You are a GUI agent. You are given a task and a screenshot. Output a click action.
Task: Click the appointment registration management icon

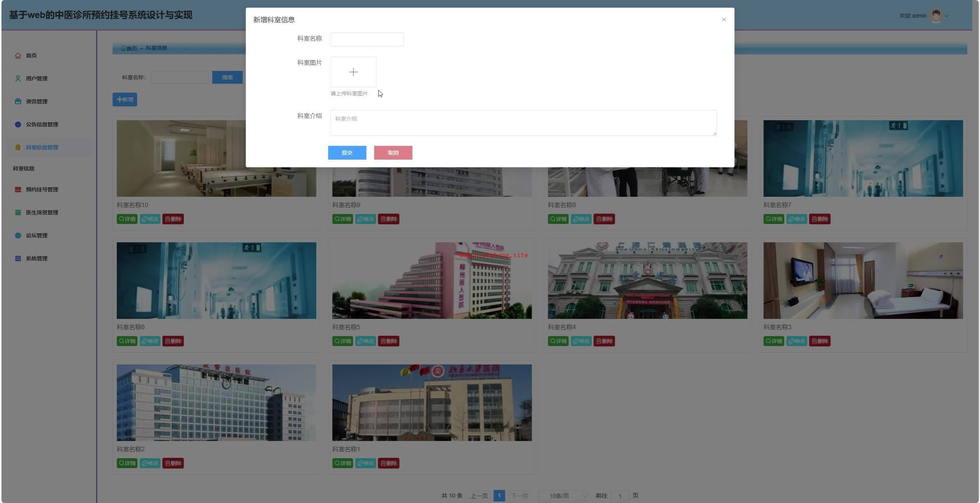point(18,189)
